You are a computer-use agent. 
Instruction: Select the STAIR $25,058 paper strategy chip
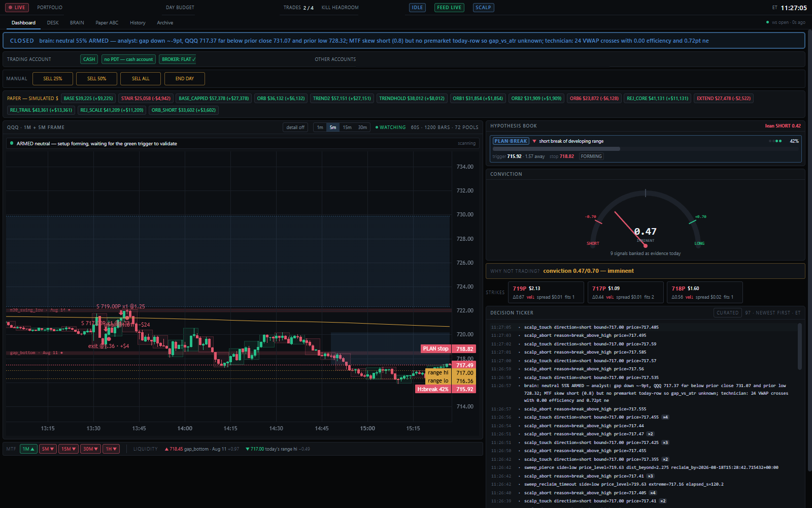(146, 99)
